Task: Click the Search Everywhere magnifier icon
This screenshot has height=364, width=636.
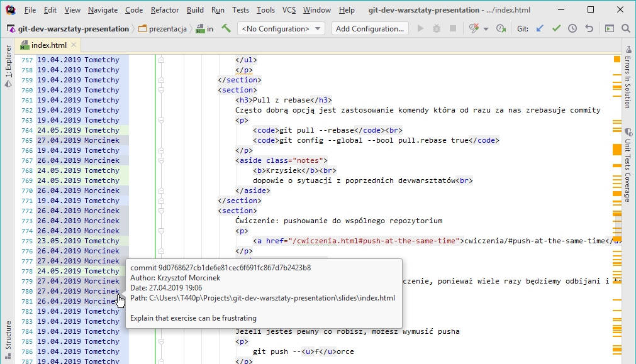Action: [625, 28]
